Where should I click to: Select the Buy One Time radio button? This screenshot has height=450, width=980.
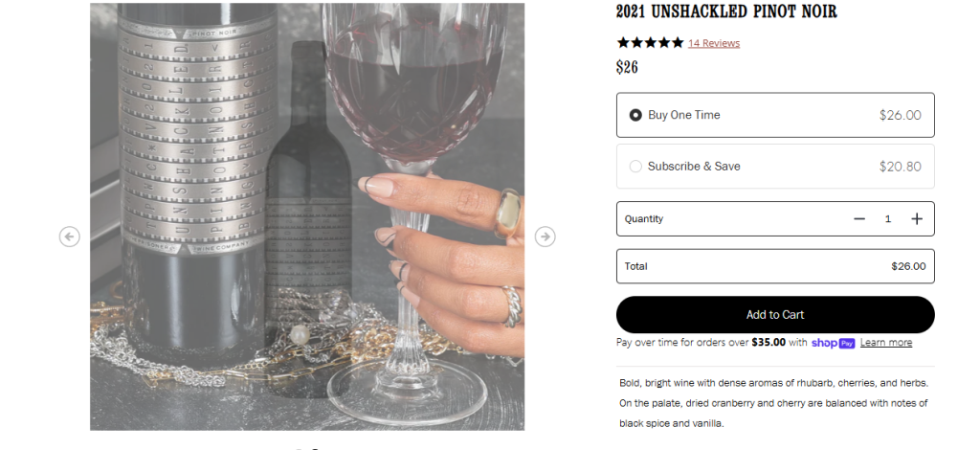click(635, 115)
